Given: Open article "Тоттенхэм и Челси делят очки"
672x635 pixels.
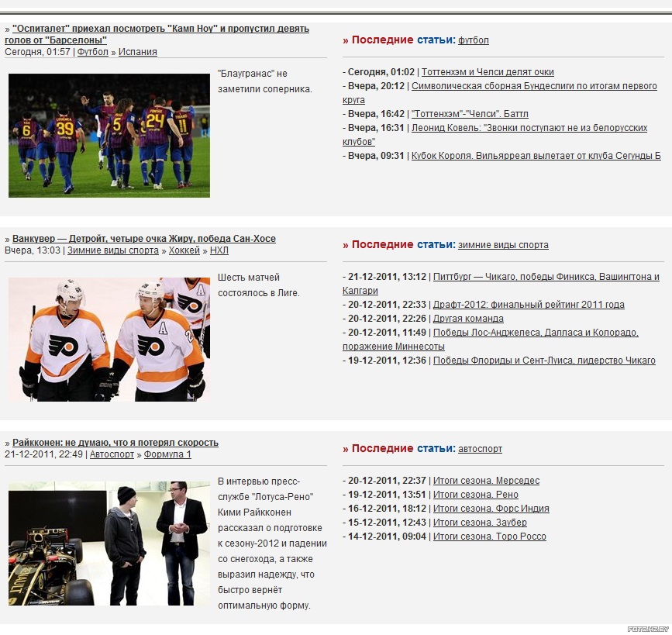Looking at the screenshot, I should [x=488, y=72].
